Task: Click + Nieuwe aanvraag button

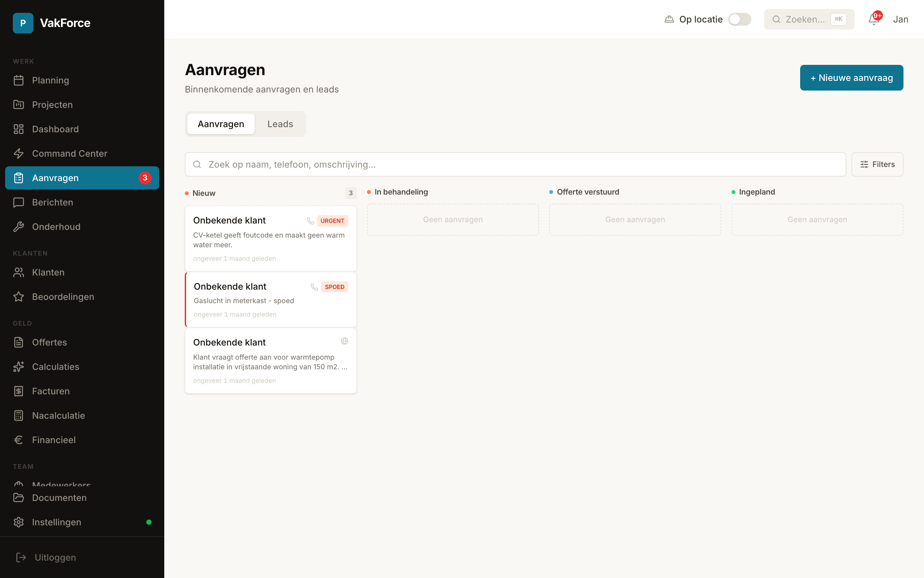Action: [851, 78]
